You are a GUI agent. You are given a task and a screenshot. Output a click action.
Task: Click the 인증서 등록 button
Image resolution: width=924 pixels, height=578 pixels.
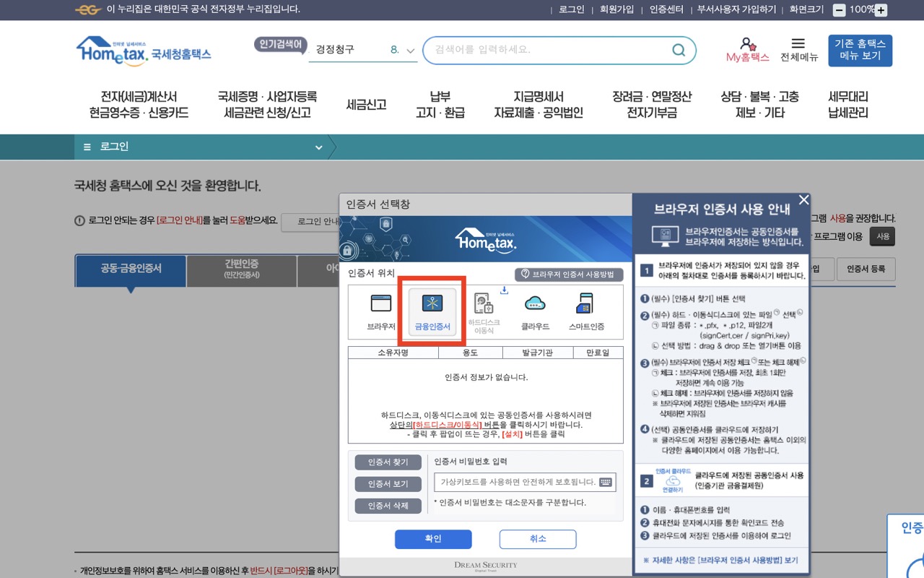[866, 269]
